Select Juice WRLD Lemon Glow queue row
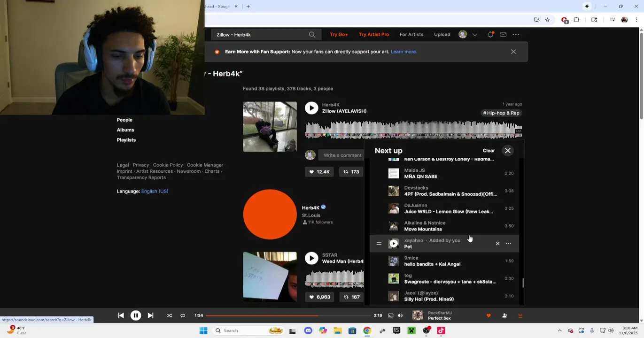 pyautogui.click(x=444, y=208)
